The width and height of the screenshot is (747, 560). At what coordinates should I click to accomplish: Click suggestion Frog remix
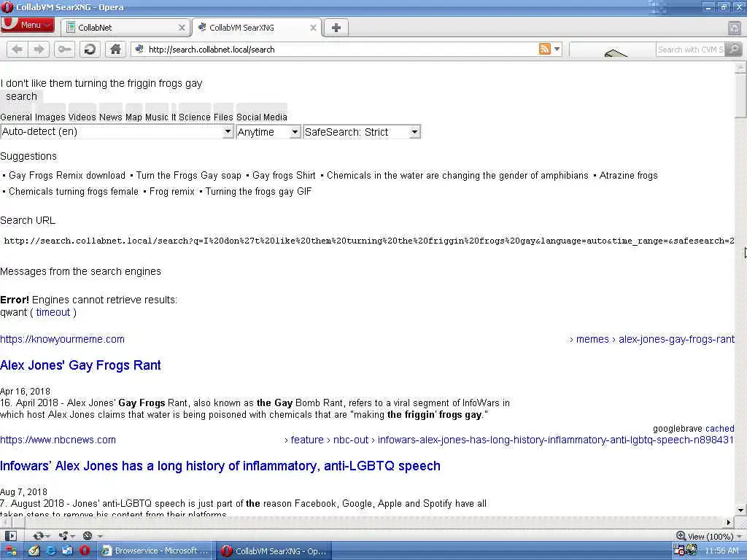172,192
